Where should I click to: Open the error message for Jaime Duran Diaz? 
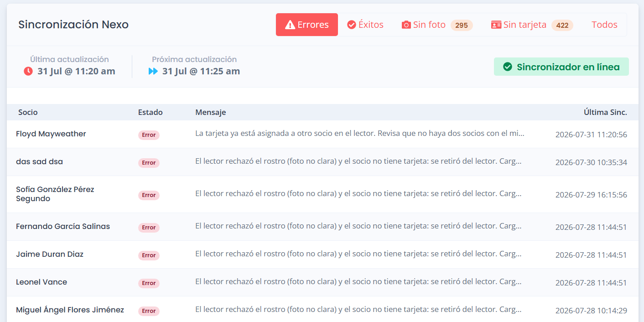point(358,254)
